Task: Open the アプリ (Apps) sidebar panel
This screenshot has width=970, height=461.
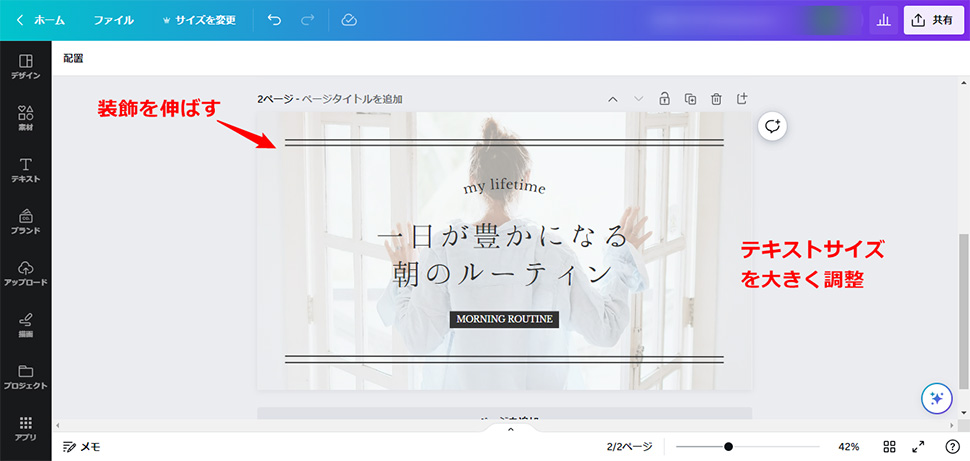Action: (x=25, y=428)
